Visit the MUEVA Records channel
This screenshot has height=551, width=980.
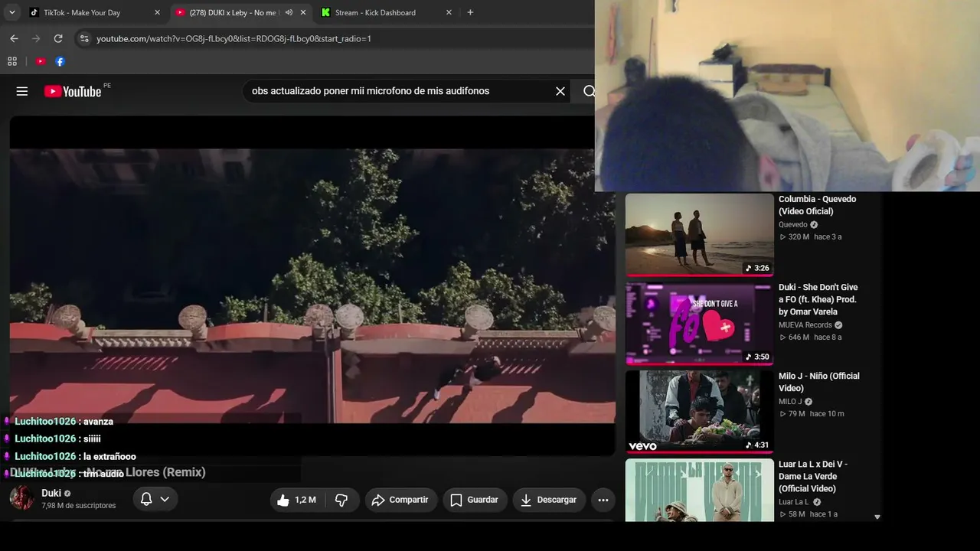click(x=806, y=325)
